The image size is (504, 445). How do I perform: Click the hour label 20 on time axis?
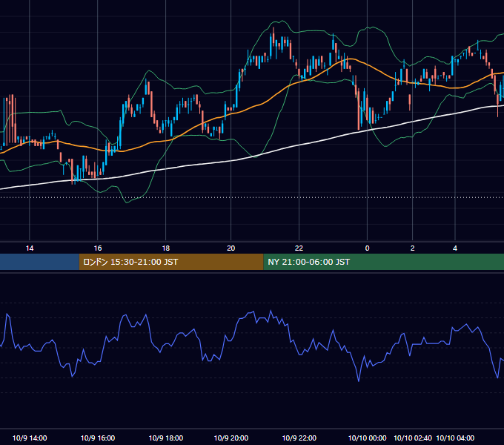pos(231,248)
